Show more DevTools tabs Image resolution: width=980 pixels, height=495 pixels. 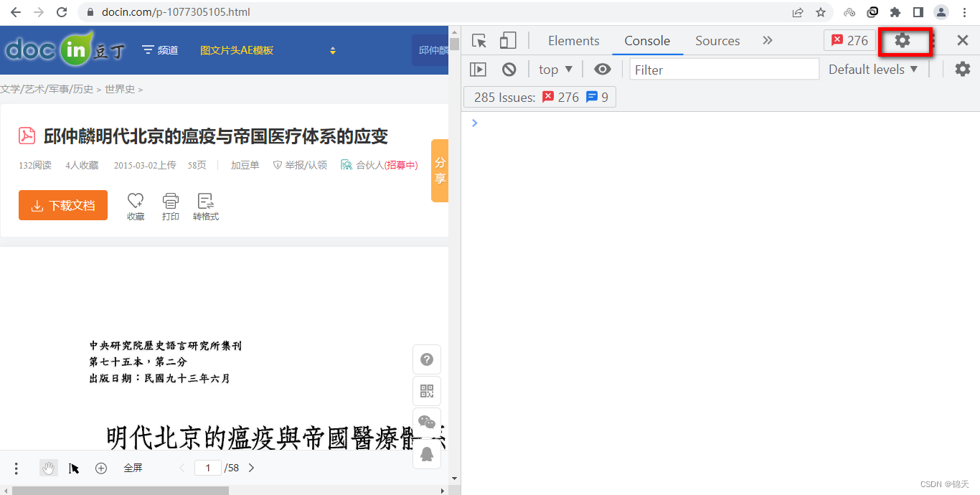click(x=768, y=41)
